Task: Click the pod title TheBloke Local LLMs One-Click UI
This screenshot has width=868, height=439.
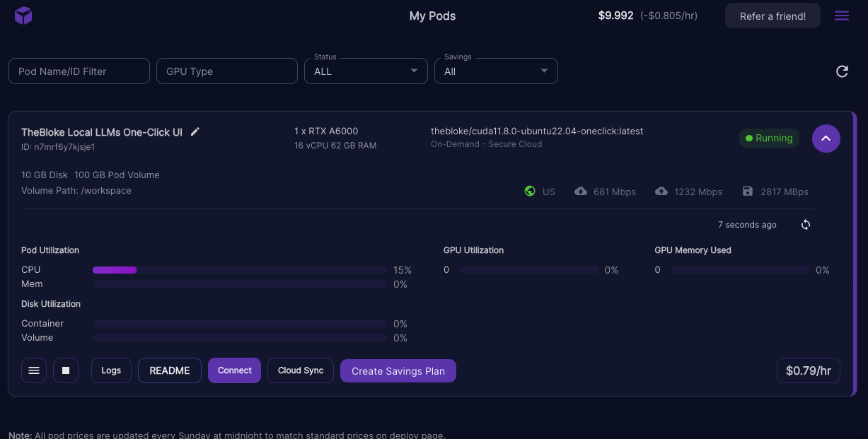Action: click(x=102, y=132)
